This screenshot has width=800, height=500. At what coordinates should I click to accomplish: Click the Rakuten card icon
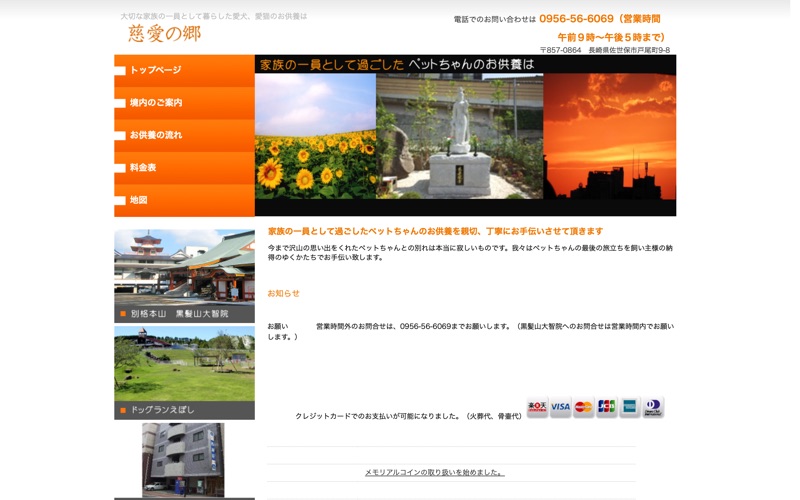pos(537,407)
